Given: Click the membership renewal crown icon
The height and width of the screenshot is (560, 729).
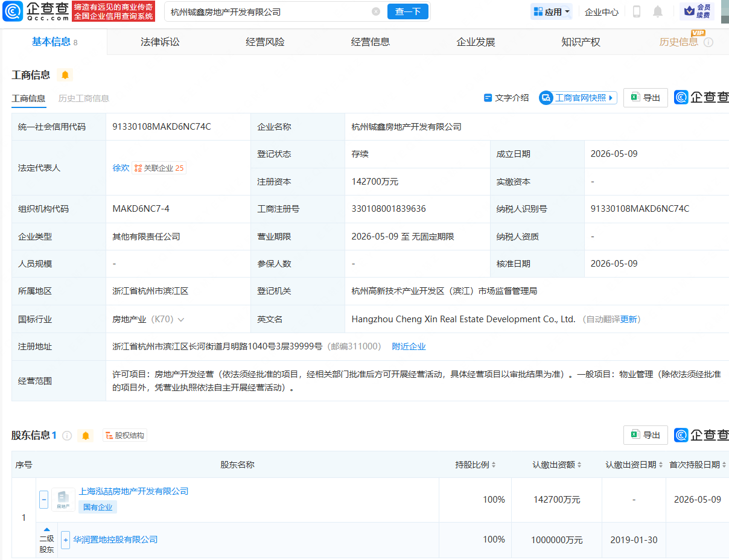Looking at the screenshot, I should click(689, 11).
